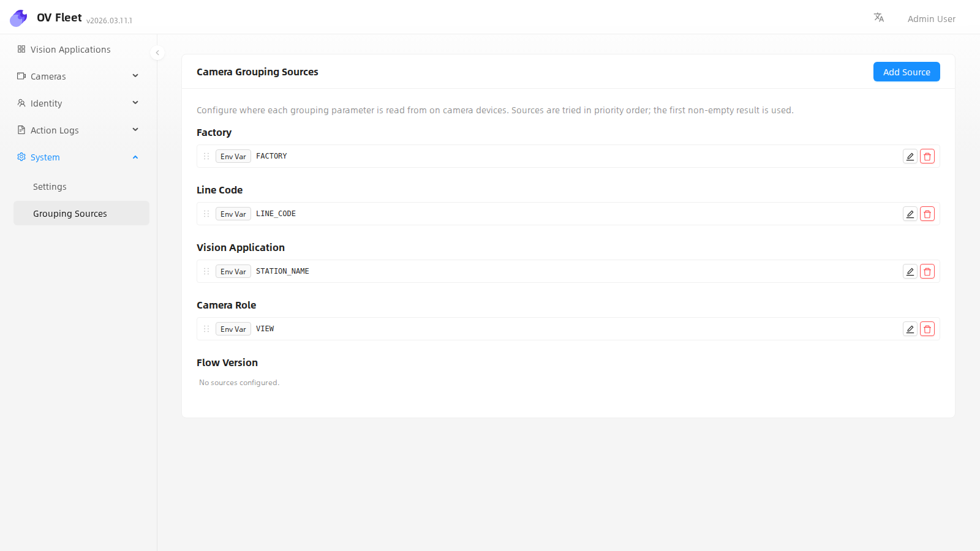The width and height of the screenshot is (980, 551).
Task: Click the Identity person icon
Action: pyautogui.click(x=21, y=103)
